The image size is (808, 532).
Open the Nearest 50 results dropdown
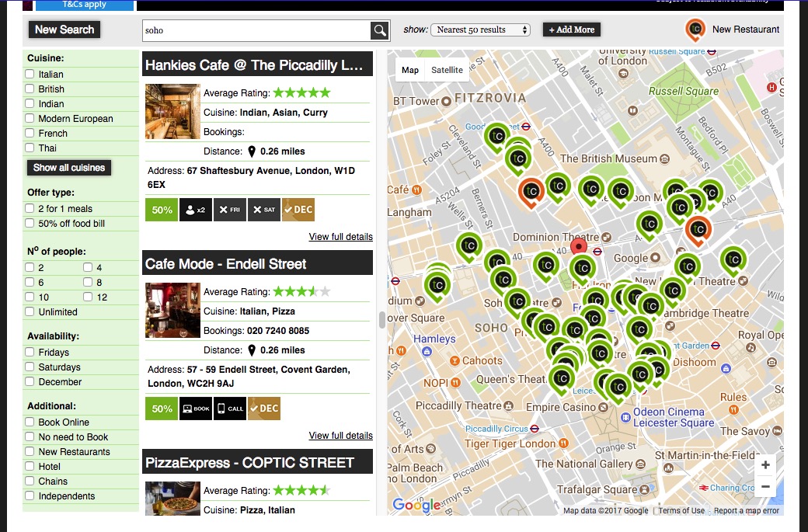pos(480,30)
